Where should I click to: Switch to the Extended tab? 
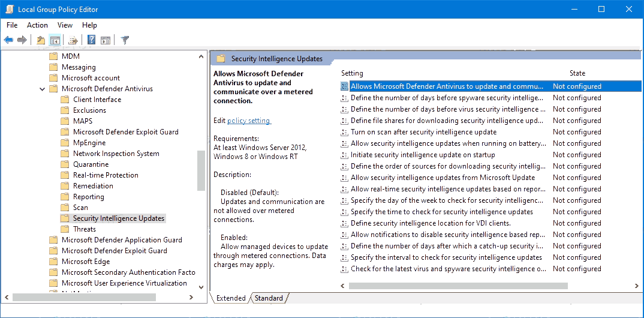coord(231,298)
